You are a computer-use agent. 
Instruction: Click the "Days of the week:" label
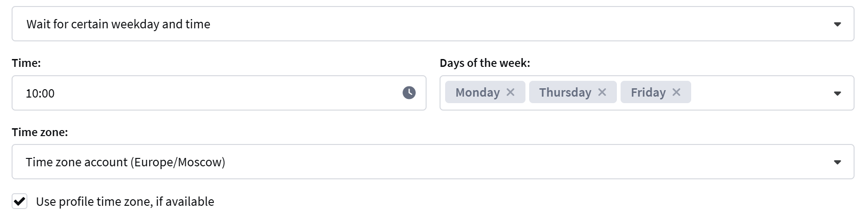coord(485,63)
